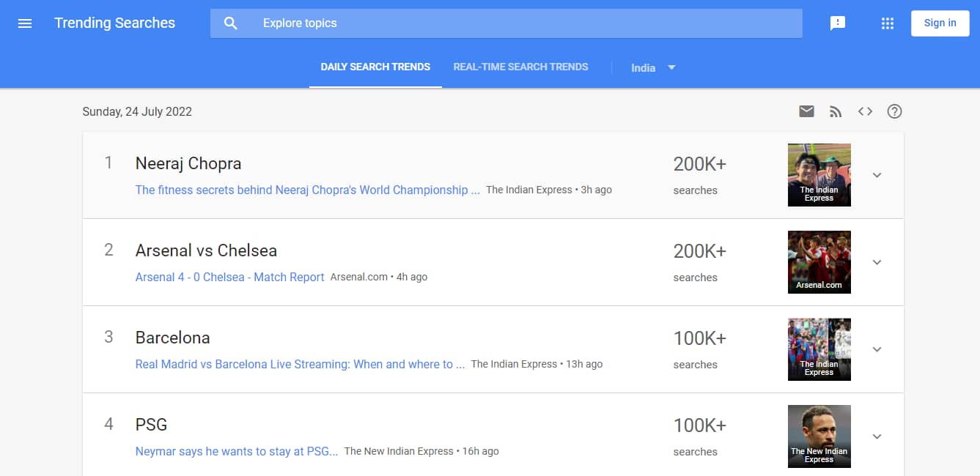
Task: Open the help question mark icon
Action: click(x=894, y=111)
